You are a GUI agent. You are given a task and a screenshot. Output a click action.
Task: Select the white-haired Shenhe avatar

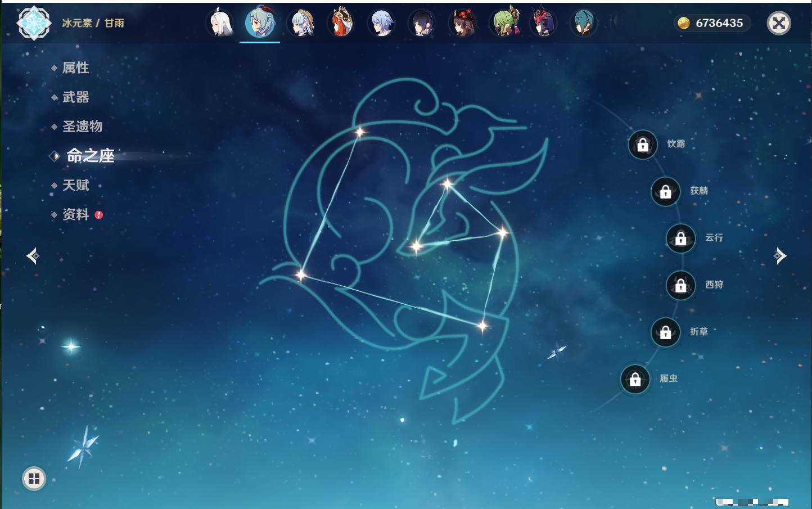coord(220,23)
